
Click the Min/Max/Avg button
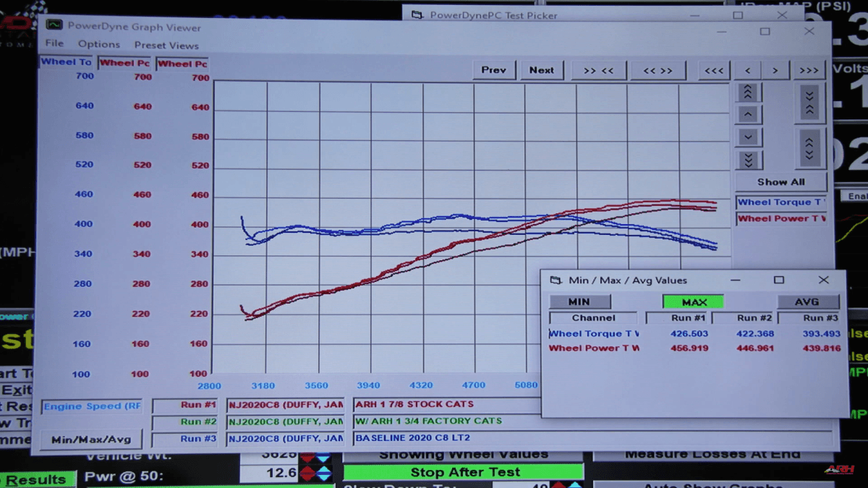91,440
